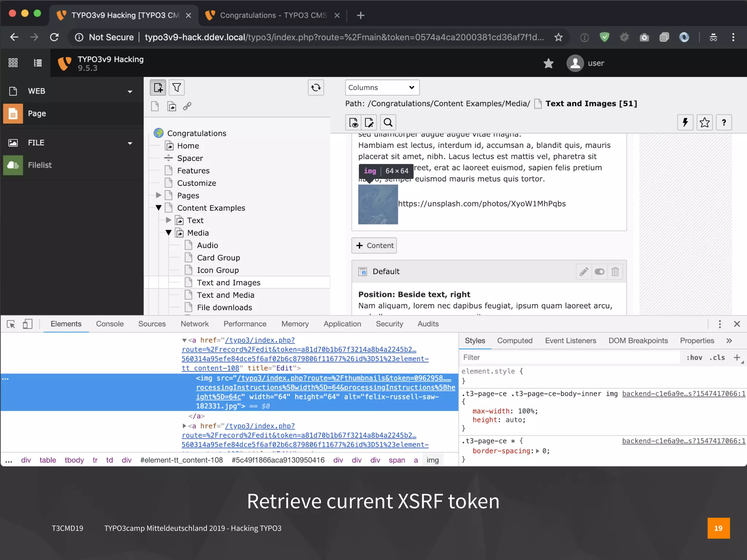Switch to the Network tab
Image resolution: width=747 pixels, height=560 pixels.
(195, 324)
